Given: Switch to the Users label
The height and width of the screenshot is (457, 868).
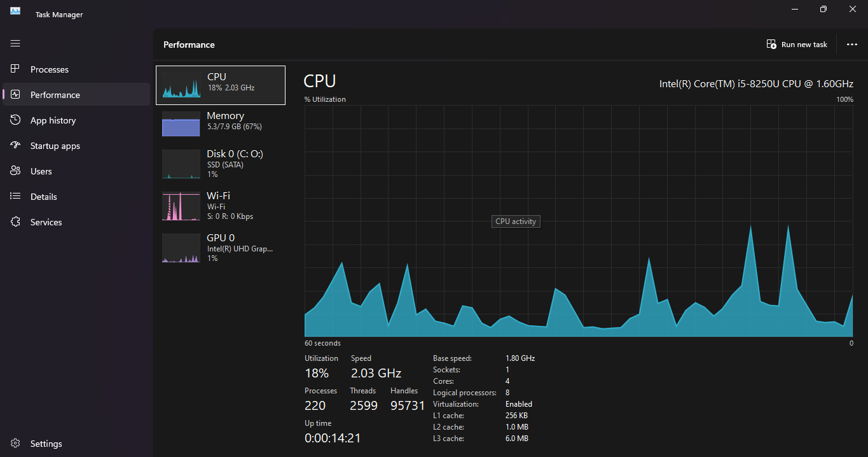Looking at the screenshot, I should coord(41,171).
